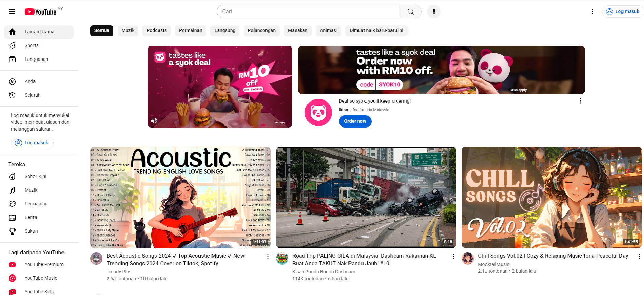
Task: Select the Masakan filter chip
Action: click(298, 30)
